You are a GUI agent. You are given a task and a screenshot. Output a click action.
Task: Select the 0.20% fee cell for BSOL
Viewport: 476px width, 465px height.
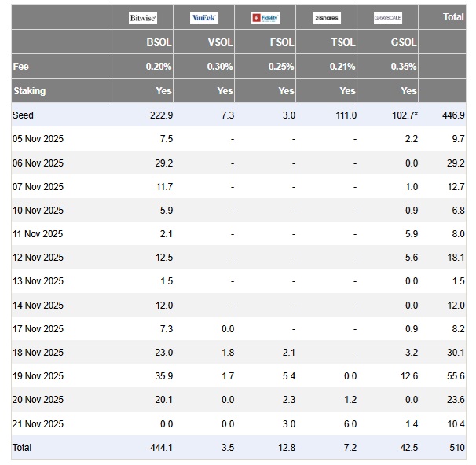(x=159, y=67)
